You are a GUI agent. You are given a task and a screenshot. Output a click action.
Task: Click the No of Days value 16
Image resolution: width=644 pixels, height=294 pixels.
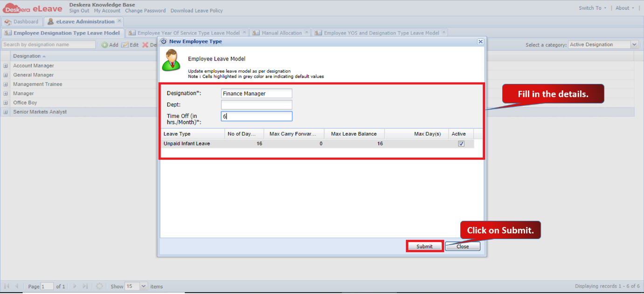click(244, 144)
